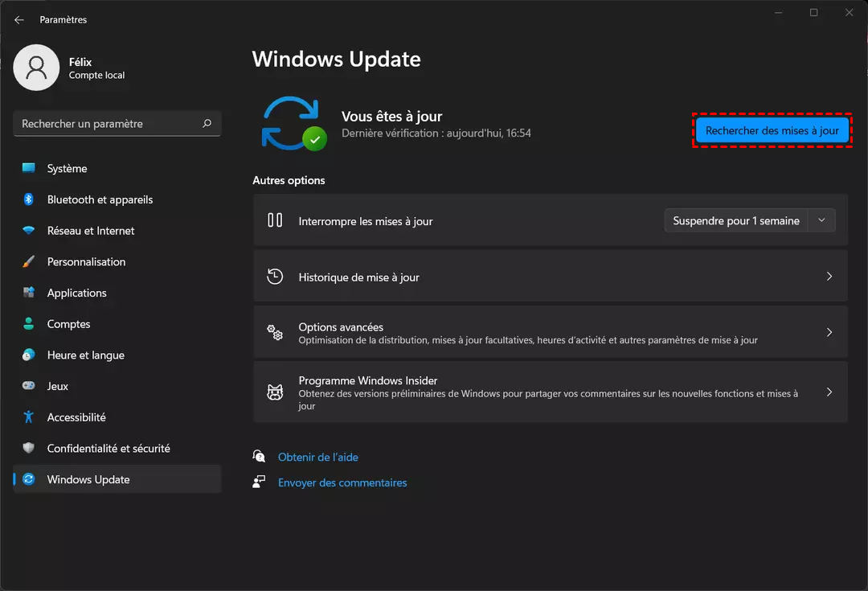Click the history clock icon
This screenshot has height=591, width=868.
(x=275, y=277)
